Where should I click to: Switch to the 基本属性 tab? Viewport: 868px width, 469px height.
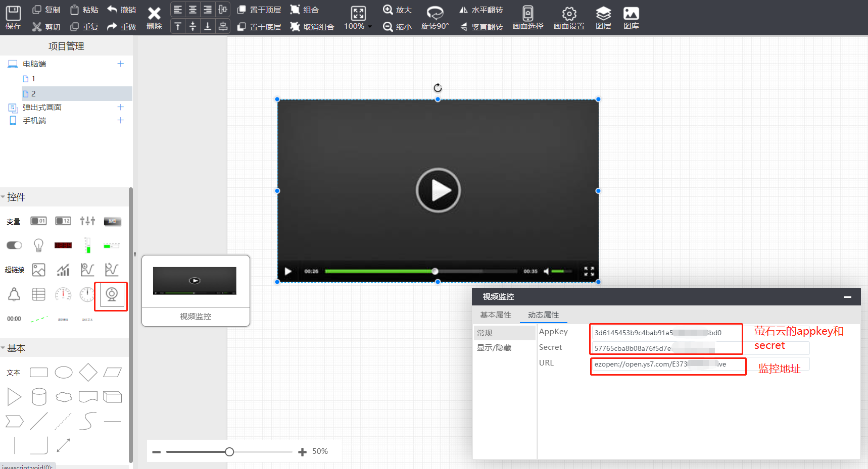tap(495, 315)
